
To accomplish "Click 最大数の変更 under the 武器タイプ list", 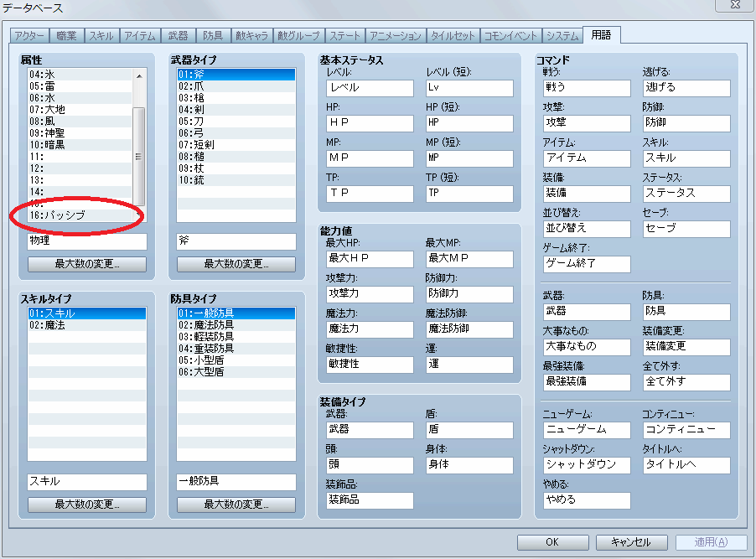I will 236,264.
